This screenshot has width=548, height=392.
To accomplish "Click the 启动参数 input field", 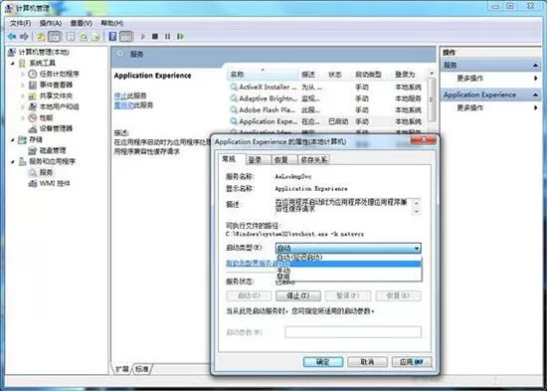I will click(x=353, y=332).
